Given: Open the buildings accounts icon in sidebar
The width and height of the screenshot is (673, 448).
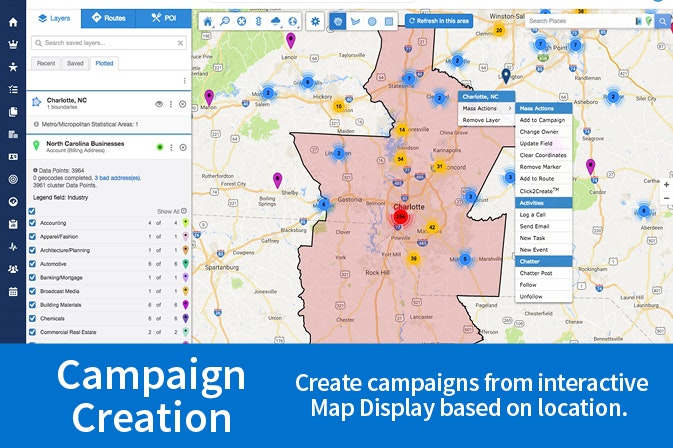Looking at the screenshot, I should pyautogui.click(x=13, y=134).
